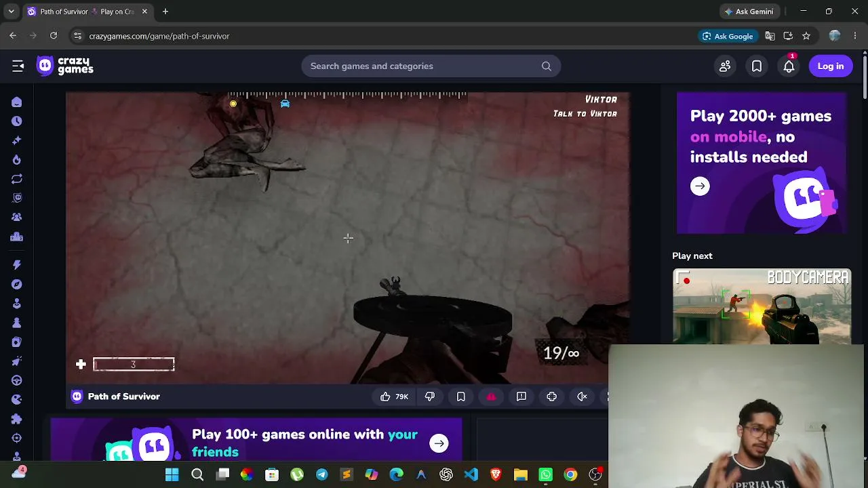This screenshot has height=488, width=868.
Task: Click the translate page icon in address bar
Action: tap(770, 36)
